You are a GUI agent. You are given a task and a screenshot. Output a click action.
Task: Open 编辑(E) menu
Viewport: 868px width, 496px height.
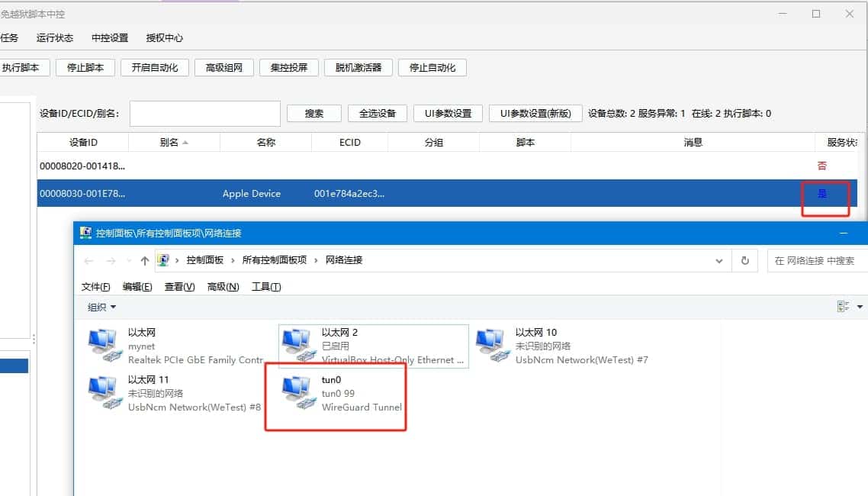tap(137, 287)
